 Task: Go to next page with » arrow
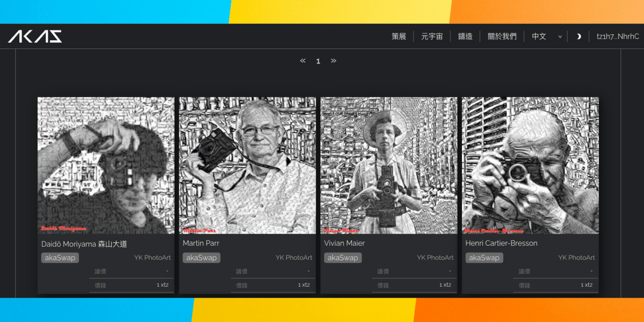coord(333,61)
